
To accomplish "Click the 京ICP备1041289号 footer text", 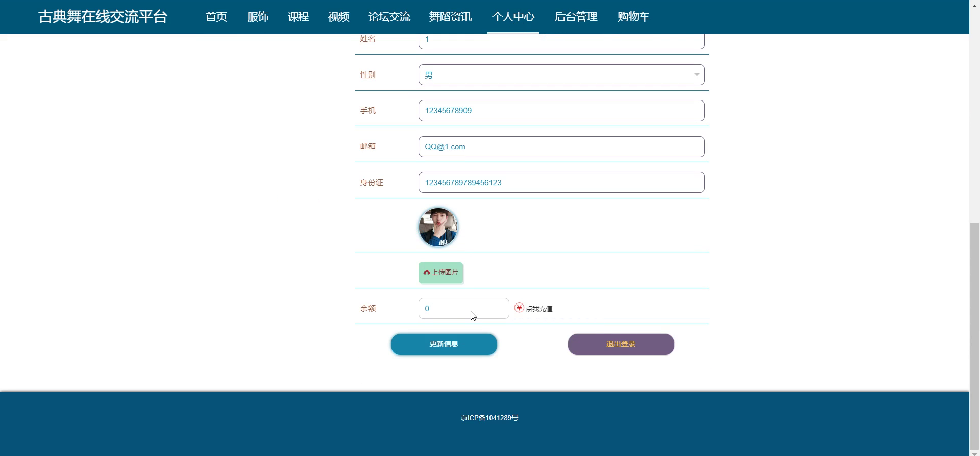I will coord(489,418).
